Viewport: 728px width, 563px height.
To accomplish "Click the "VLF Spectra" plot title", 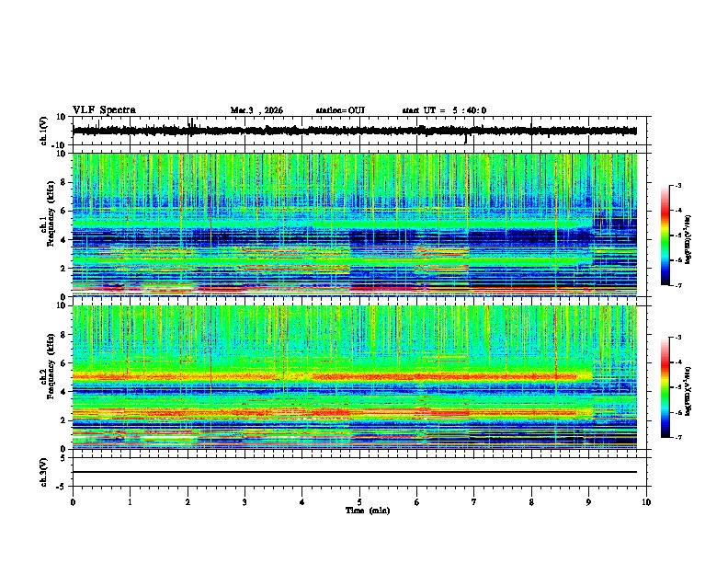I will (x=104, y=110).
